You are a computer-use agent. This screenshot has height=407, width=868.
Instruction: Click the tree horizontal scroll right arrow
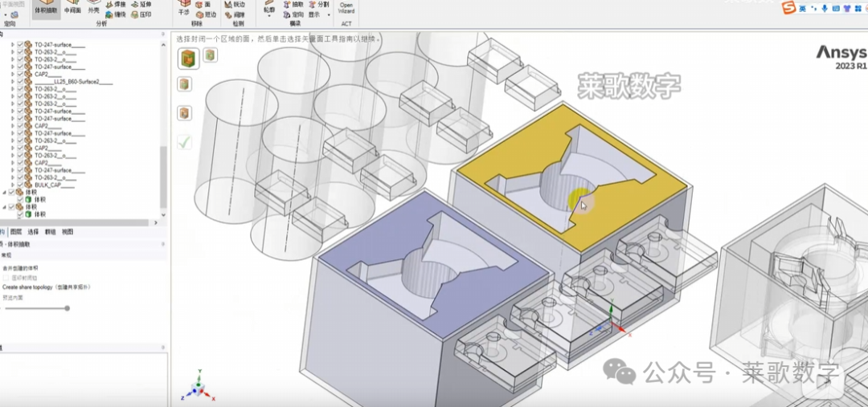[156, 223]
